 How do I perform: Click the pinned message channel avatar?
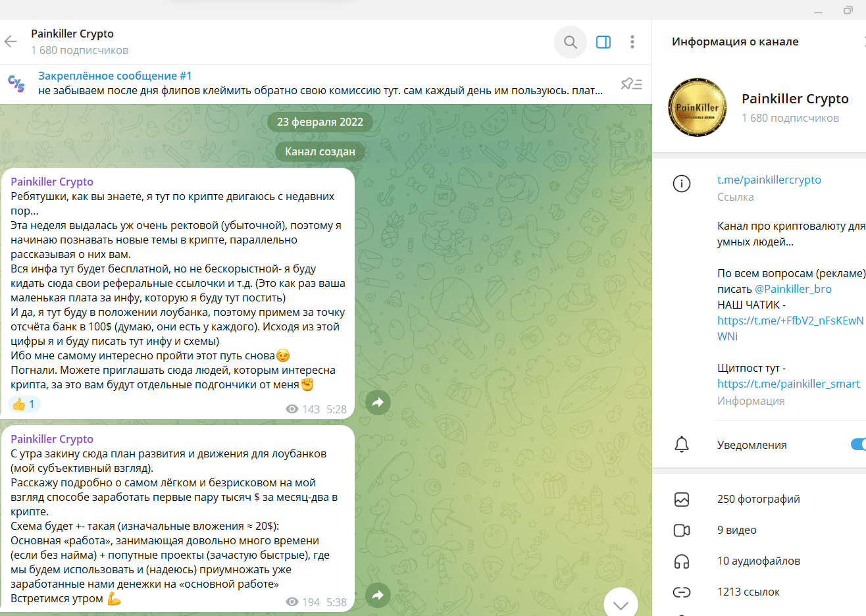pyautogui.click(x=16, y=84)
